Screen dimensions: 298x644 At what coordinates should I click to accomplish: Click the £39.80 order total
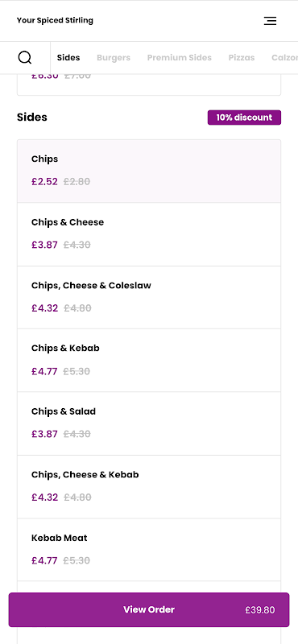tap(260, 610)
